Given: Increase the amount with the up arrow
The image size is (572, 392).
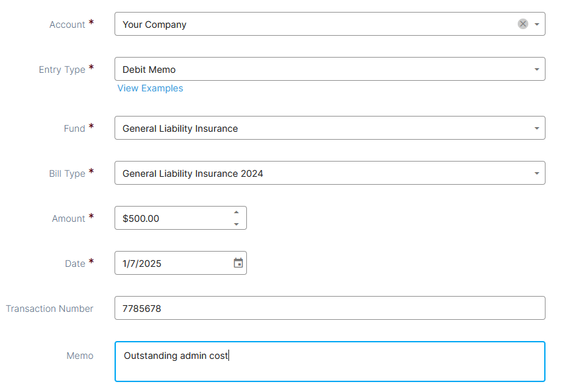Looking at the screenshot, I should tap(236, 213).
